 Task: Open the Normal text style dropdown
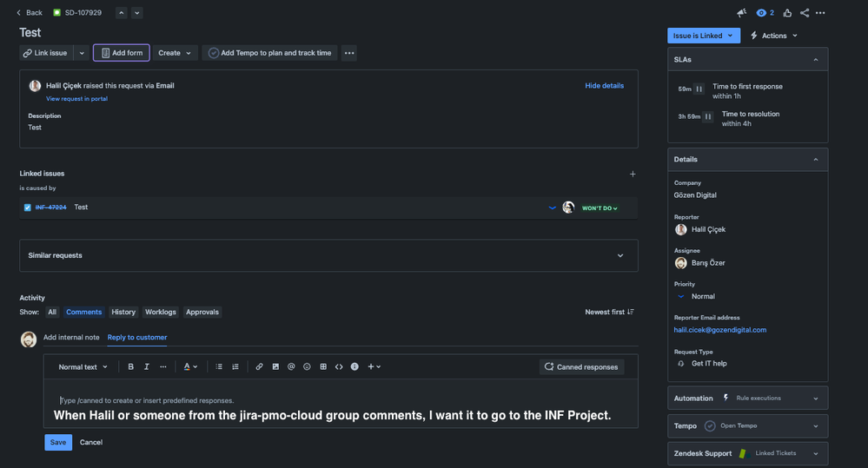click(x=83, y=366)
